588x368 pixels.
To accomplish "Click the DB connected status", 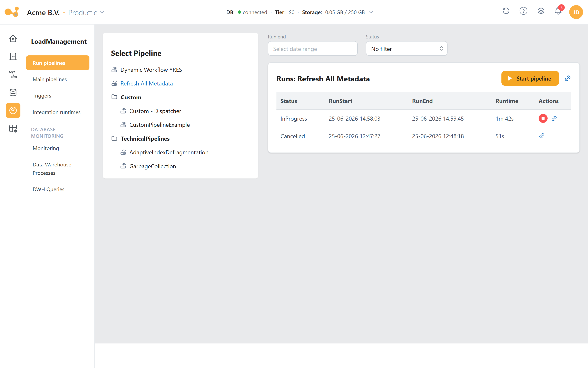I will [247, 12].
